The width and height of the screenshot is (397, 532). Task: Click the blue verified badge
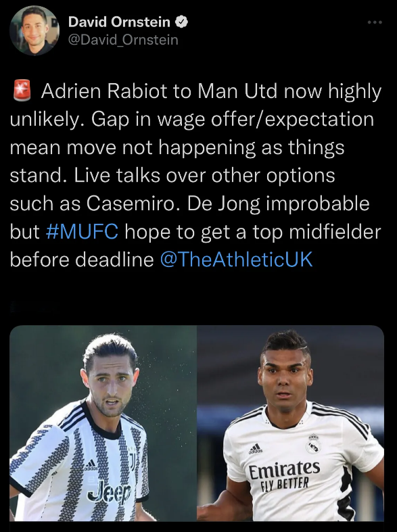[x=181, y=22]
